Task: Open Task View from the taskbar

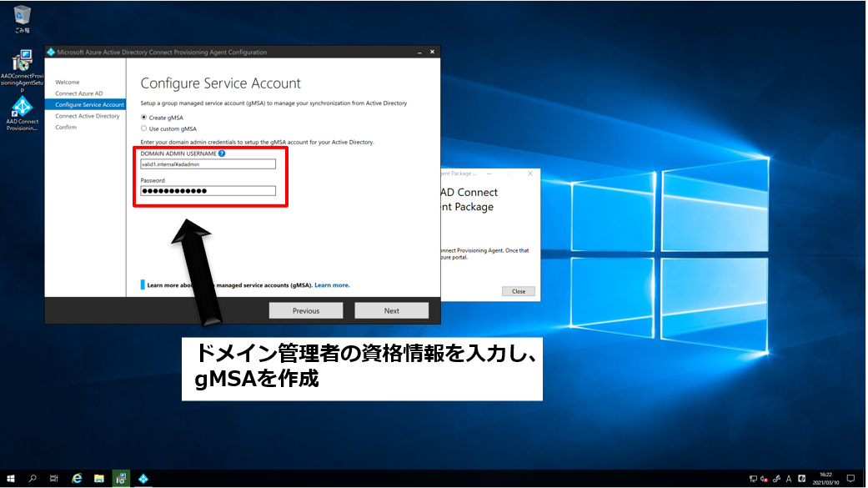Action: (53, 479)
